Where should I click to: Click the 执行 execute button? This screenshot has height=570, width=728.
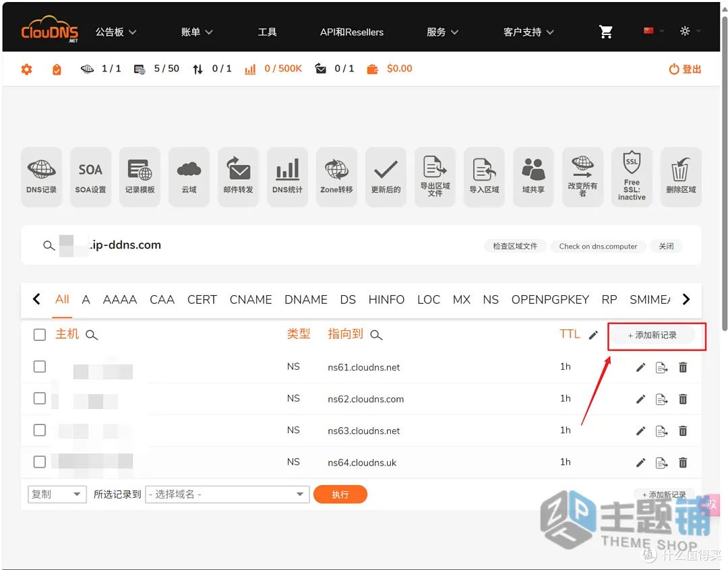[x=340, y=495]
